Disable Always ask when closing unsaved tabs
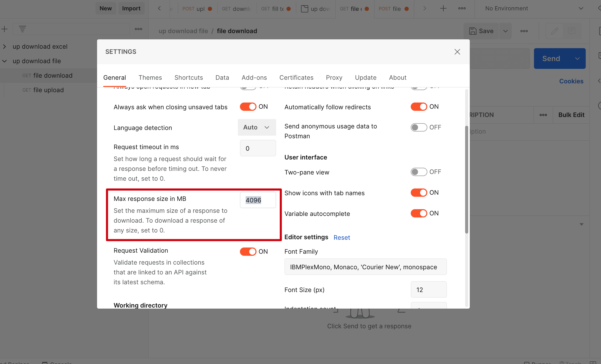601x364 pixels. 248,107
